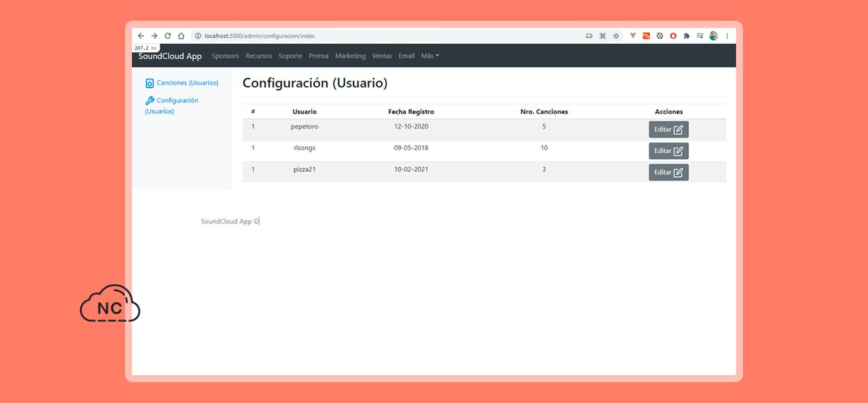The image size is (868, 403).
Task: Click song count 3 in pizza21 row
Action: click(x=544, y=170)
